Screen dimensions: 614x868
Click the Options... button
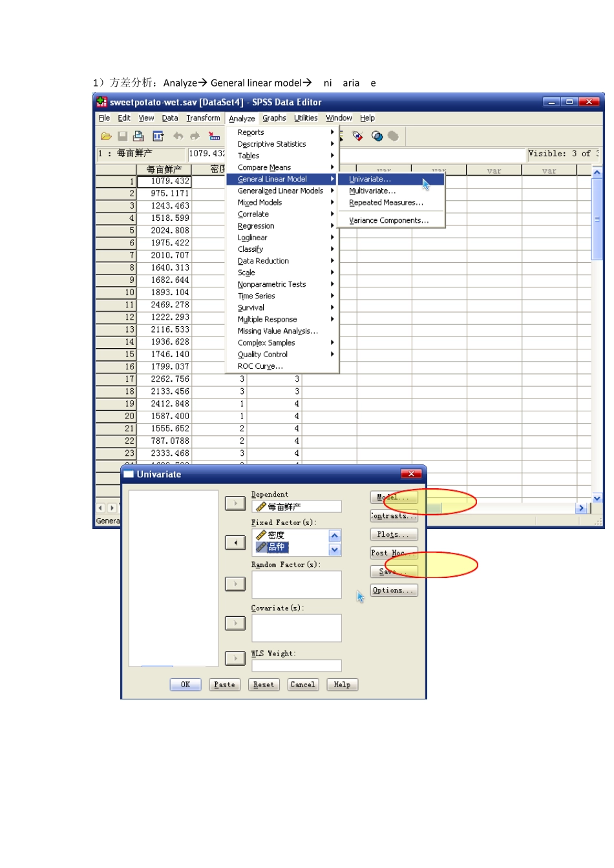(394, 590)
